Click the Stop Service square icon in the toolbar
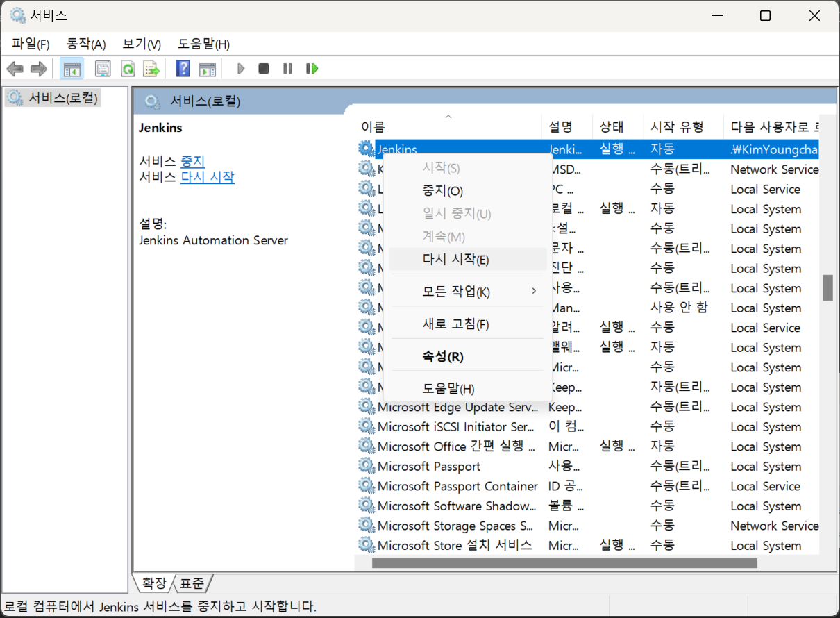 coord(264,69)
